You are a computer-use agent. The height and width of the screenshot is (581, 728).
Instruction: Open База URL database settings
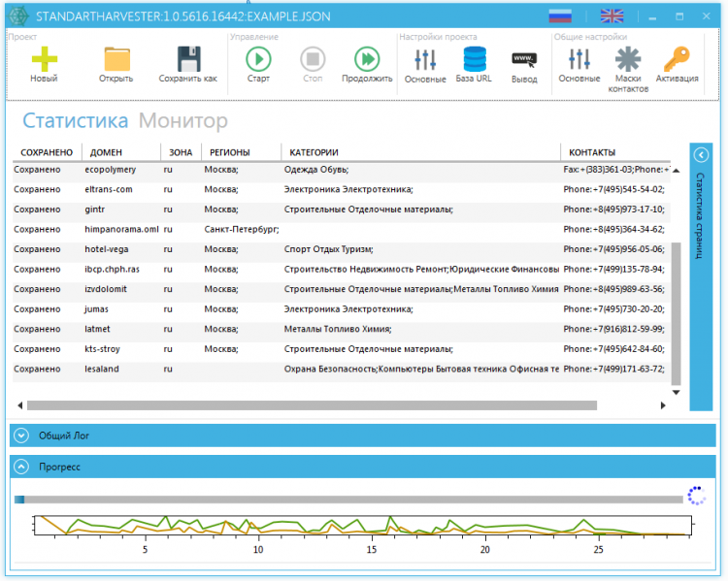click(x=474, y=59)
